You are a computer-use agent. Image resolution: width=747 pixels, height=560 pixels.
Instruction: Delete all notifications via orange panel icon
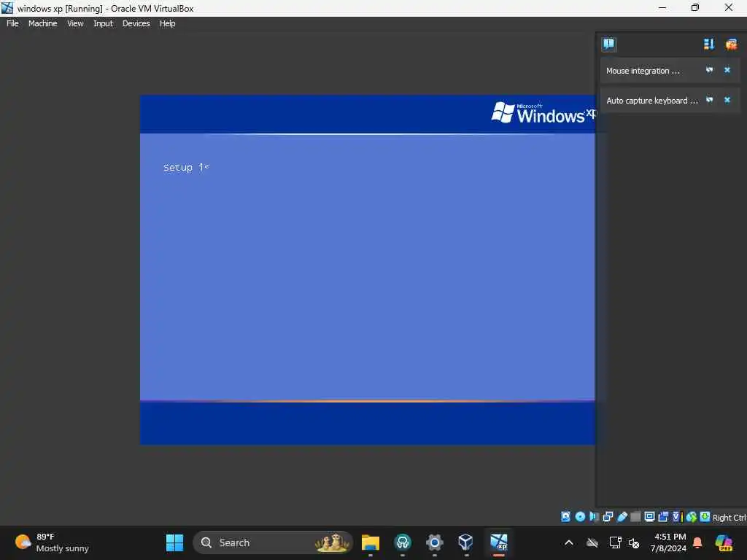coord(731,44)
